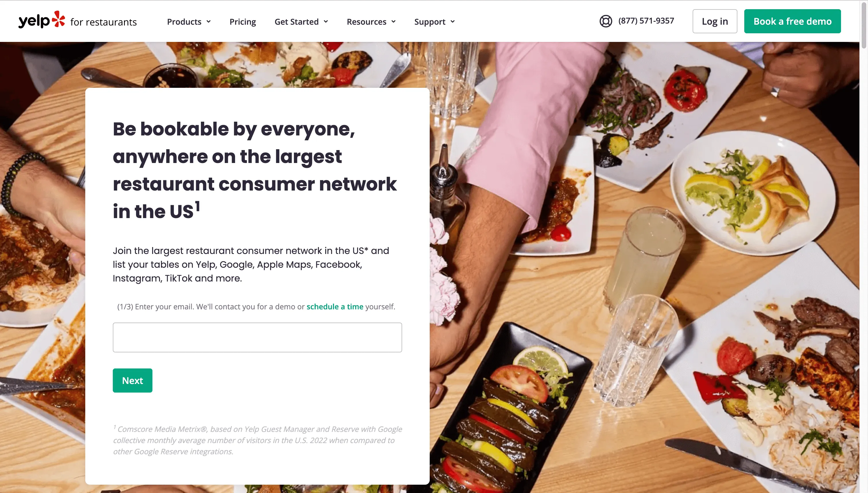Click the yelp wordmark in header
868x493 pixels.
(x=34, y=21)
